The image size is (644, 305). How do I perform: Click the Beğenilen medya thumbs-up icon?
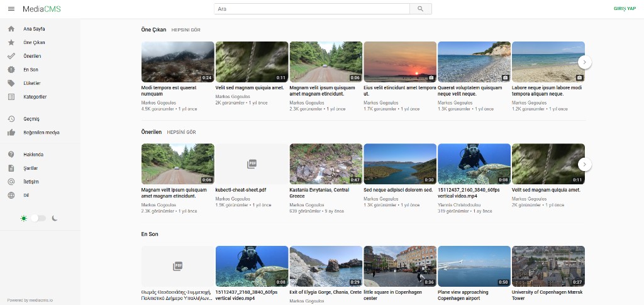pyautogui.click(x=11, y=133)
